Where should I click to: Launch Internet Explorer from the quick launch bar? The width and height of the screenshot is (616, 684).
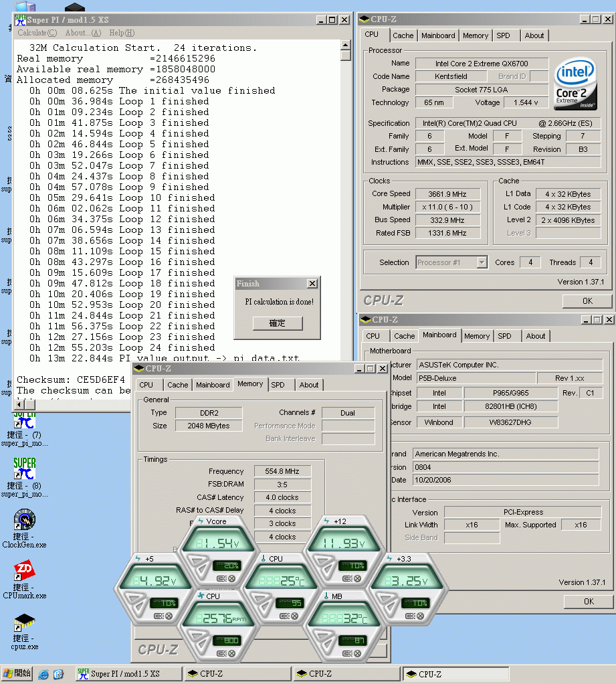(x=43, y=675)
